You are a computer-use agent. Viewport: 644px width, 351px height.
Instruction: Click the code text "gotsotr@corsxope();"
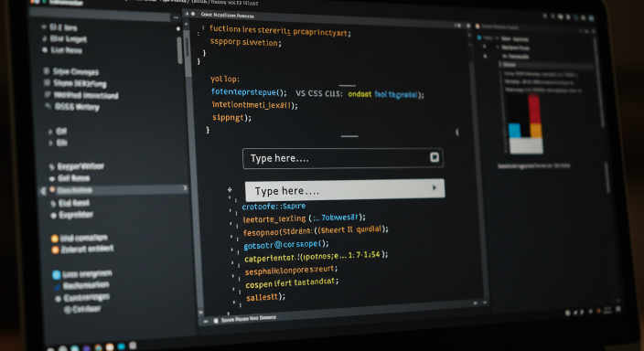click(286, 245)
